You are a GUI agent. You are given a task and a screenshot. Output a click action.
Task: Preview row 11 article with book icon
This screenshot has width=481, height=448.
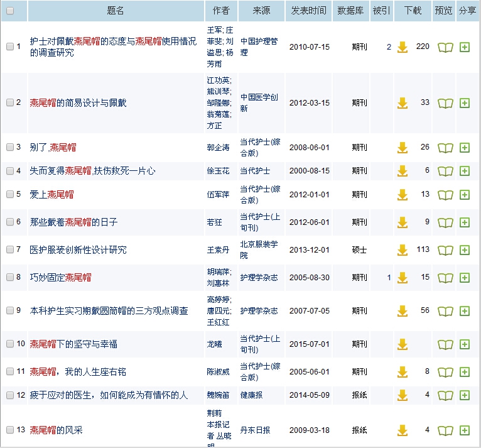(445, 372)
